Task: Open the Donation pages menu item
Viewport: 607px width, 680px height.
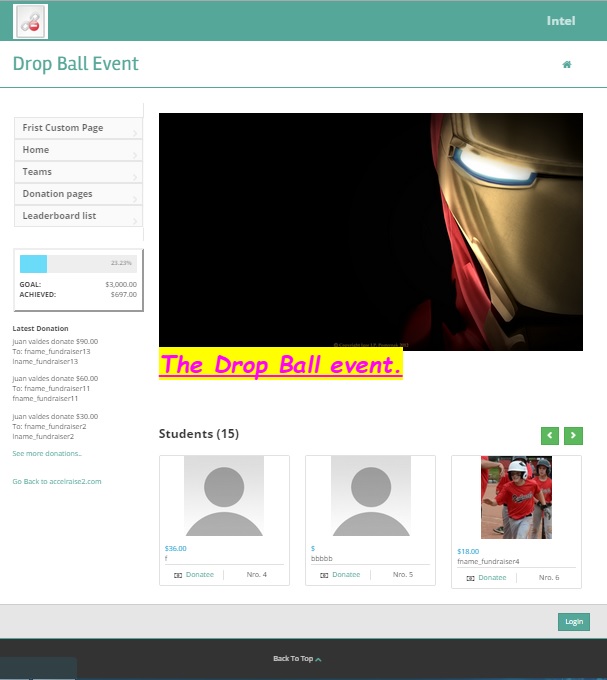Action: point(78,194)
